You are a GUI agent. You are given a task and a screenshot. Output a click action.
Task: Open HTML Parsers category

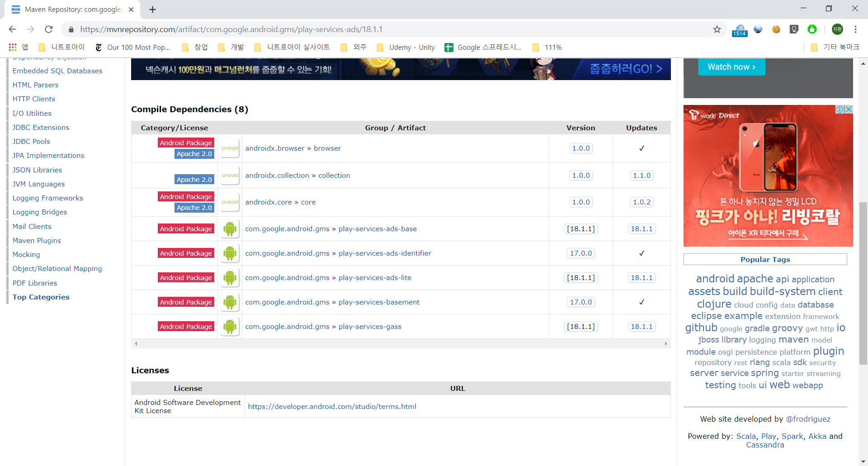click(x=35, y=85)
